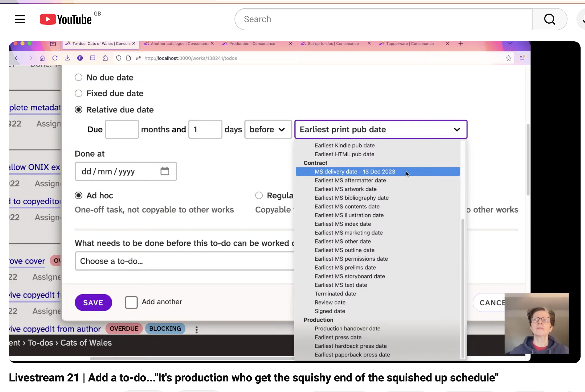The width and height of the screenshot is (585, 392).
Task: Click the BLOCKING badge
Action: (165, 329)
